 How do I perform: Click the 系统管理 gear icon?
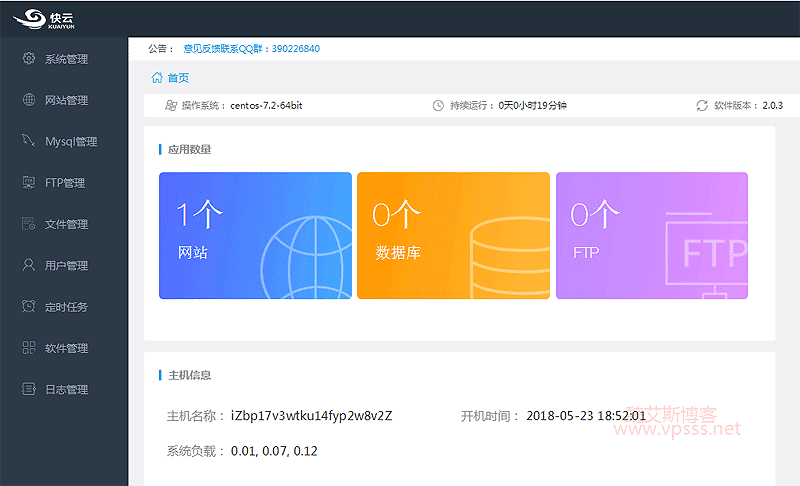click(x=29, y=58)
